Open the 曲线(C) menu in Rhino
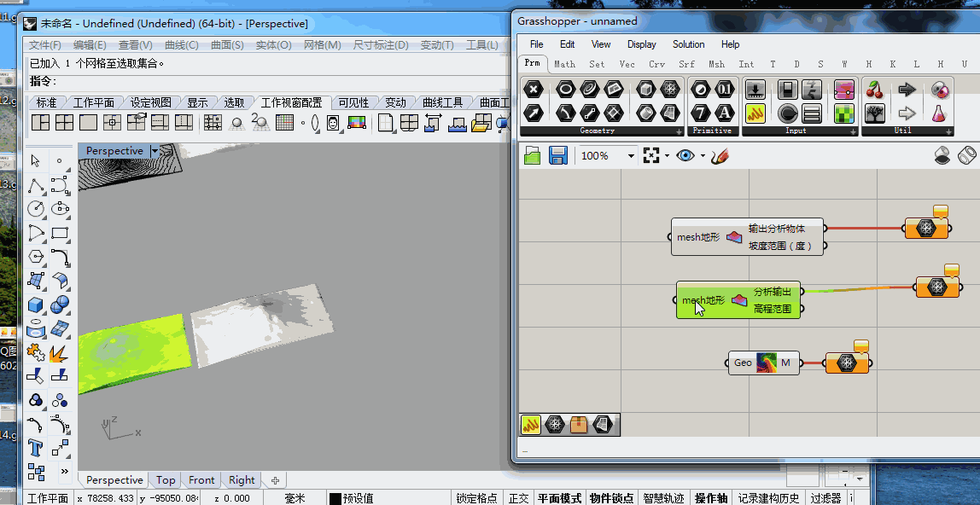 point(181,45)
